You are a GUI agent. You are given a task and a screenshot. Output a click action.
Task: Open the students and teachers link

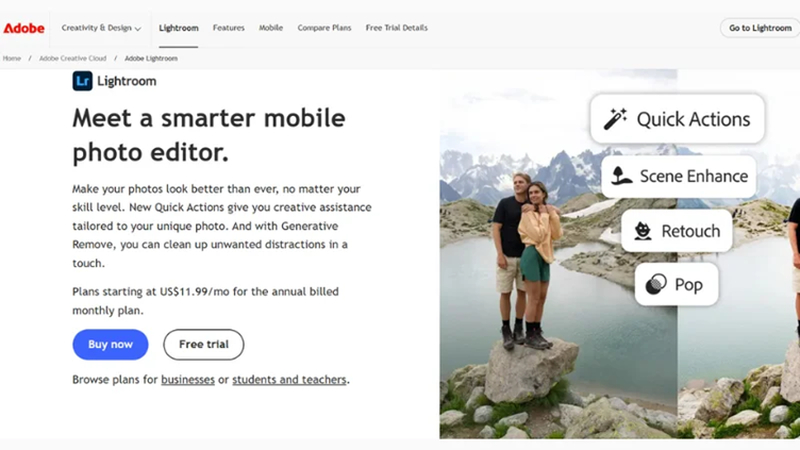(x=289, y=380)
